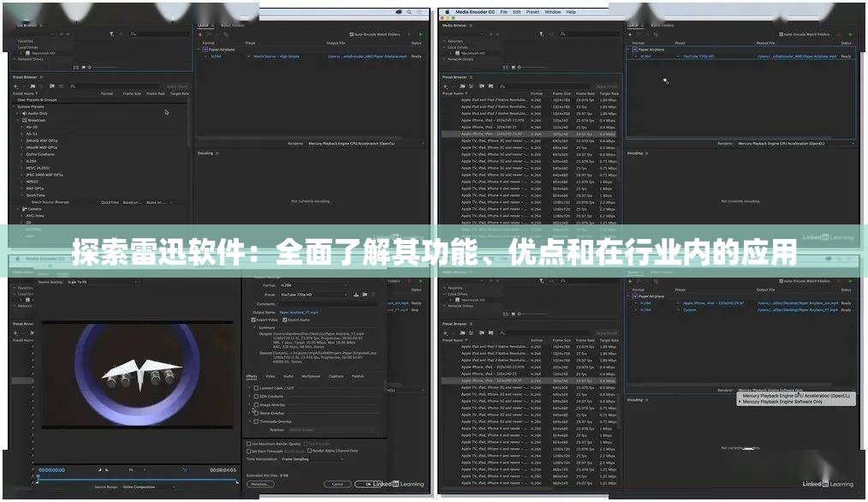Open the Time Interpolation Frame Sampling dropdown
Screen dimensions: 868x502
(x=312, y=459)
